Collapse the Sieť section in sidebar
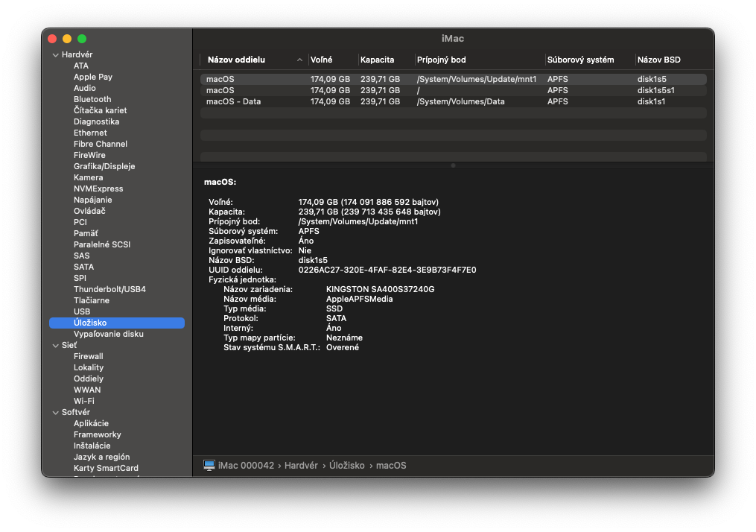The image size is (756, 532). [55, 346]
